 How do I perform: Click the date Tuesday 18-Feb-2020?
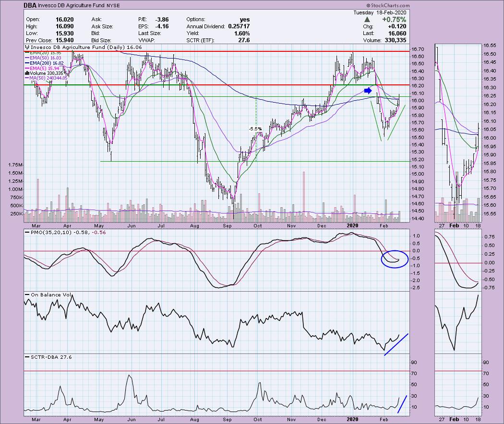pos(380,12)
